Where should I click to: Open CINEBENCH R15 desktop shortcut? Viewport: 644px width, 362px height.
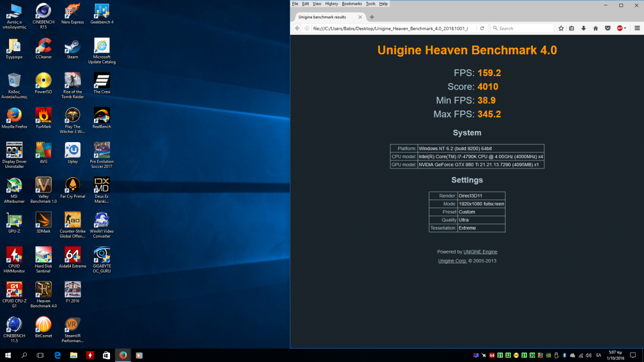(43, 16)
